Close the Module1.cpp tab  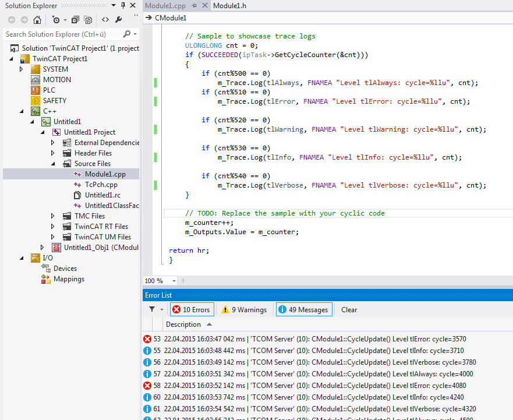point(205,6)
